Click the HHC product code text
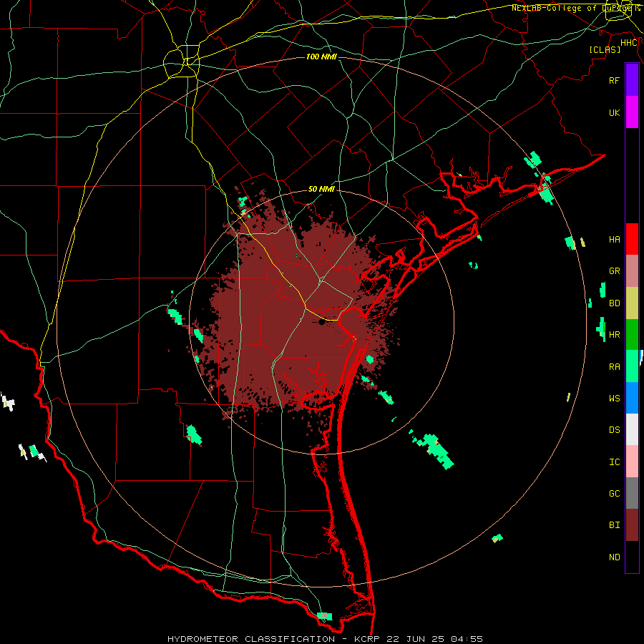This screenshot has height=644, width=644. [628, 43]
